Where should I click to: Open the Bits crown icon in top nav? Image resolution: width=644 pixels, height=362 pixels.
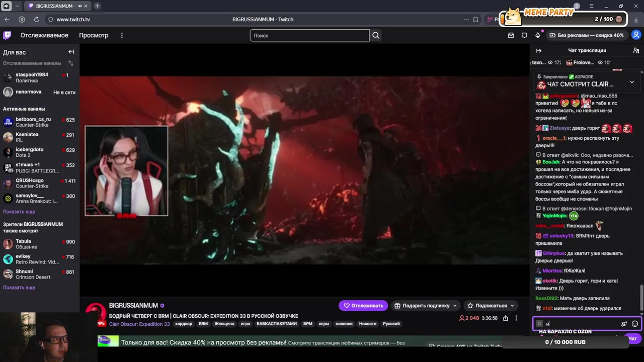point(538,35)
